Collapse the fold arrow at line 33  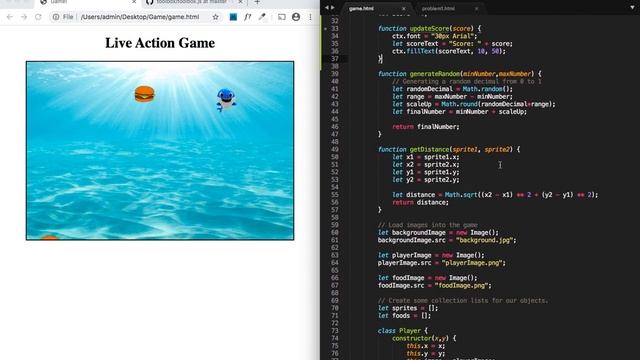(325, 29)
